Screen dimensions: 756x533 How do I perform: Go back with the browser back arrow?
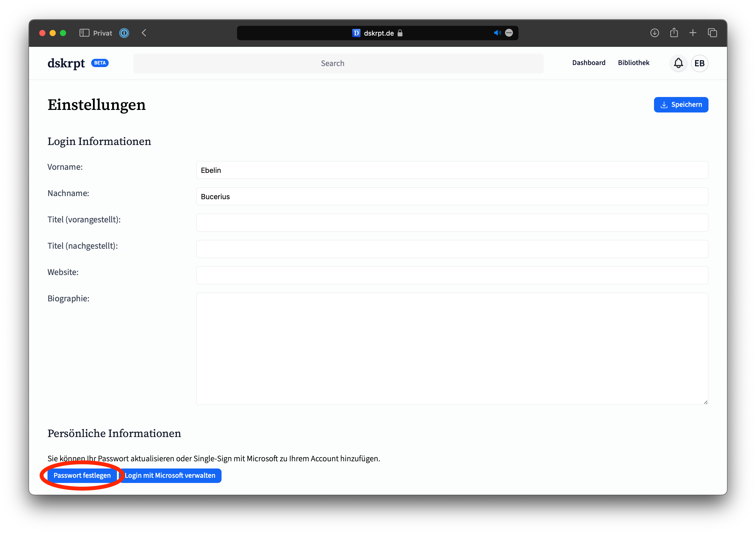click(144, 33)
